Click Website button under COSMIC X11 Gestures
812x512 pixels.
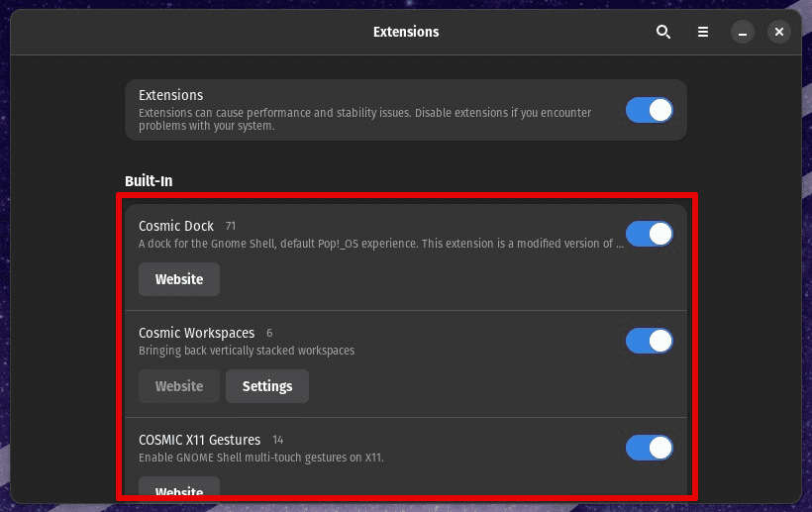(x=179, y=490)
